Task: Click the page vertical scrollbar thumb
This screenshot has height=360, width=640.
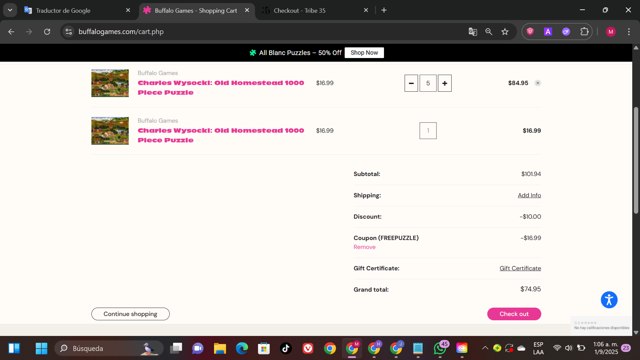Action: (636, 160)
